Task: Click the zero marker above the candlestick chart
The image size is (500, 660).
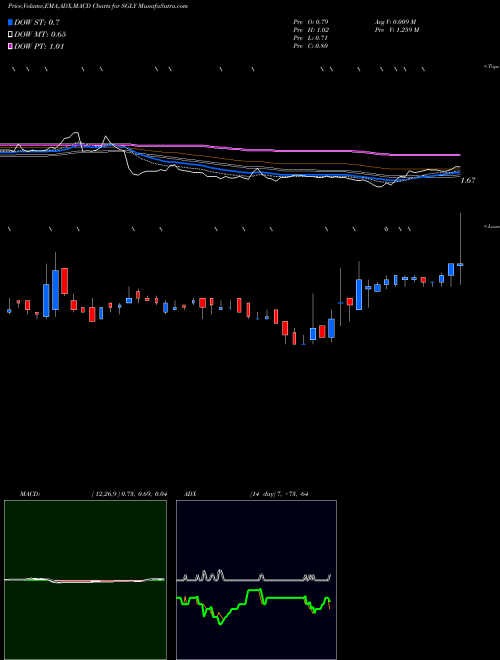Action: [x=386, y=229]
